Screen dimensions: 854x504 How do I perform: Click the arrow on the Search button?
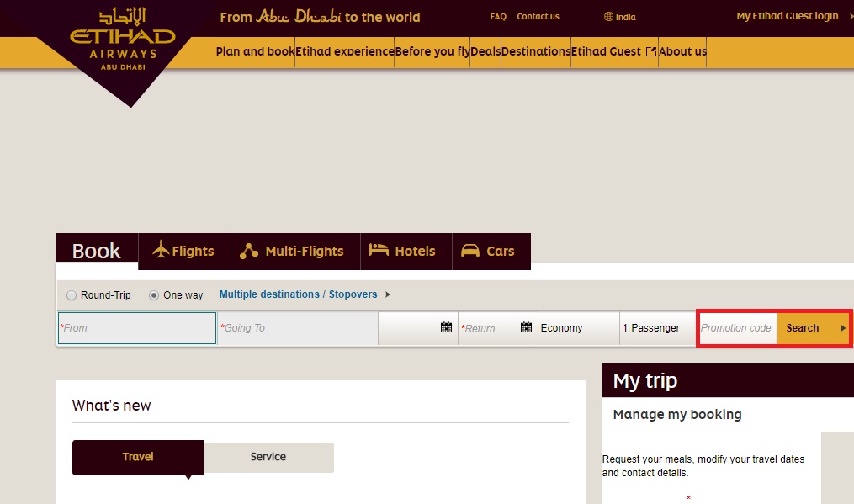click(x=842, y=328)
